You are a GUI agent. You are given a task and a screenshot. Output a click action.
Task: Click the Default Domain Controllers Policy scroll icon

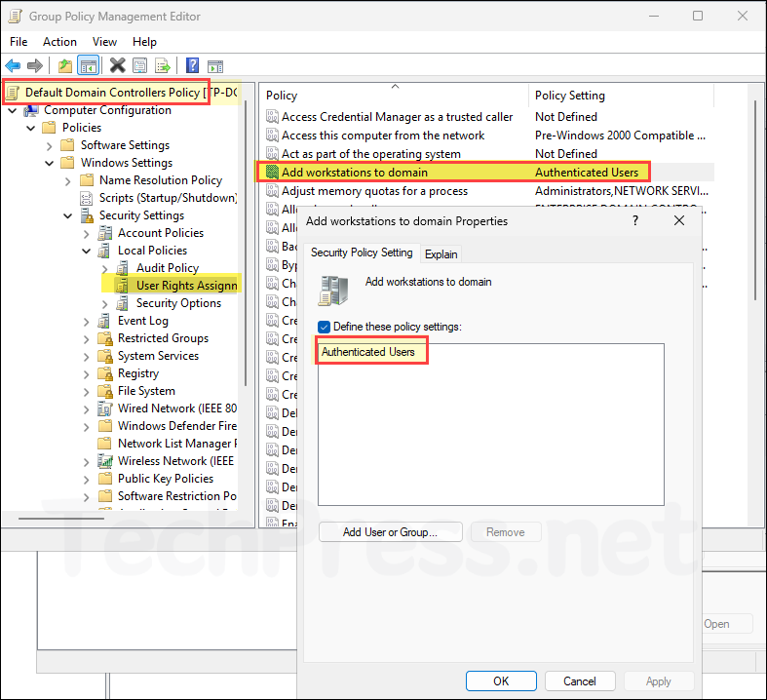tap(14, 93)
